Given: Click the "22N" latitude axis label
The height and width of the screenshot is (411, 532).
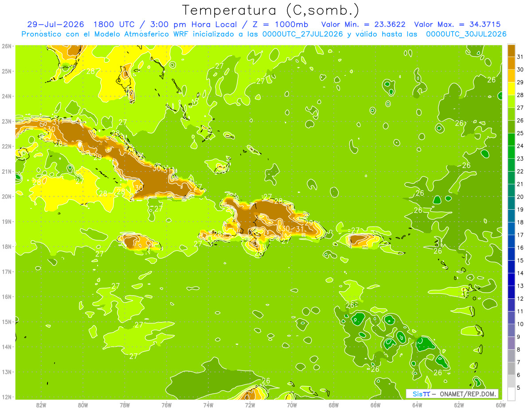Looking at the screenshot, I should 6,146.
